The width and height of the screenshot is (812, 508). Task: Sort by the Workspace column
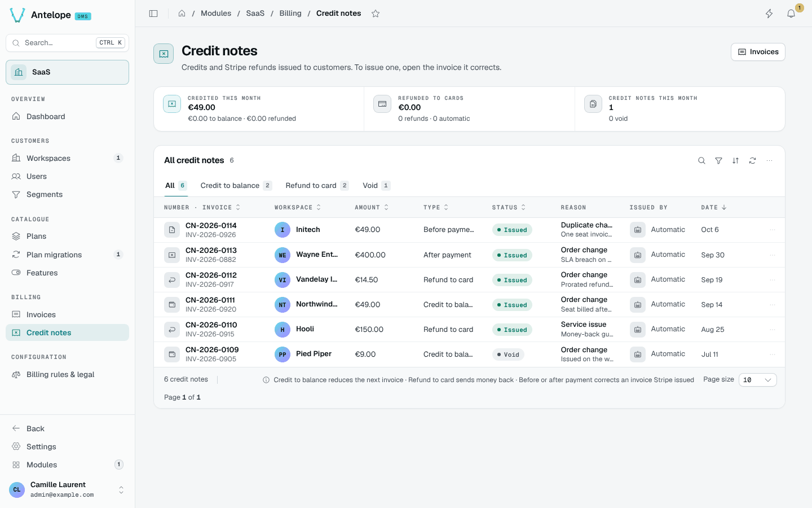[x=298, y=208]
